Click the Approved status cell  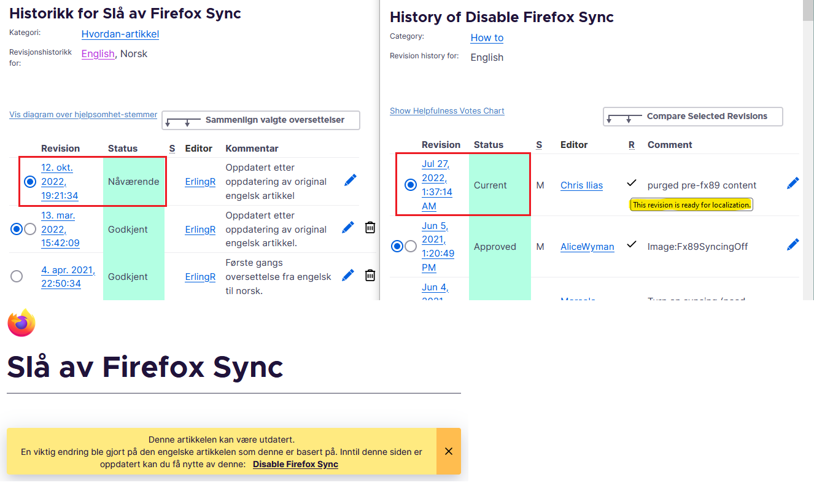pyautogui.click(x=499, y=246)
